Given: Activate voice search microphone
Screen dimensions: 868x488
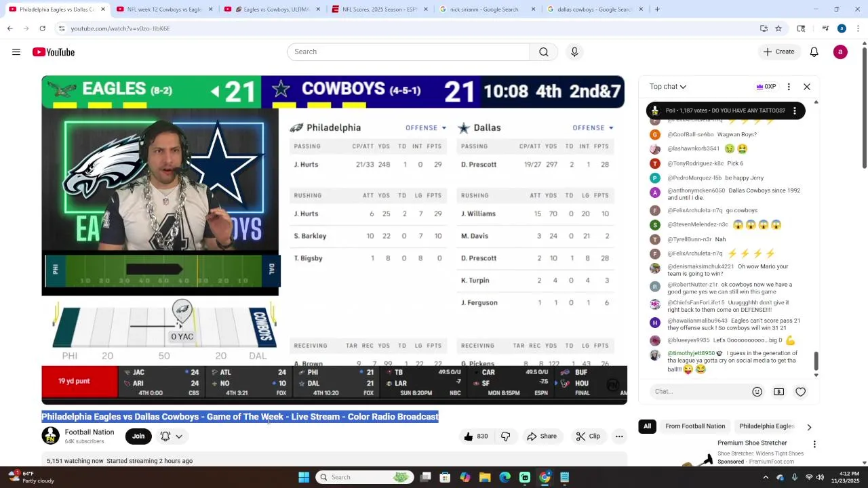Looking at the screenshot, I should point(574,52).
